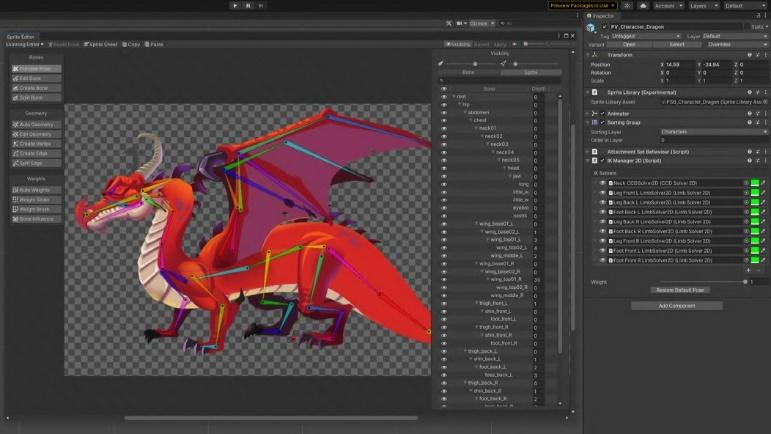Viewport: 771px width, 434px height.
Task: Select the Preview Pose tool
Action: tap(36, 69)
